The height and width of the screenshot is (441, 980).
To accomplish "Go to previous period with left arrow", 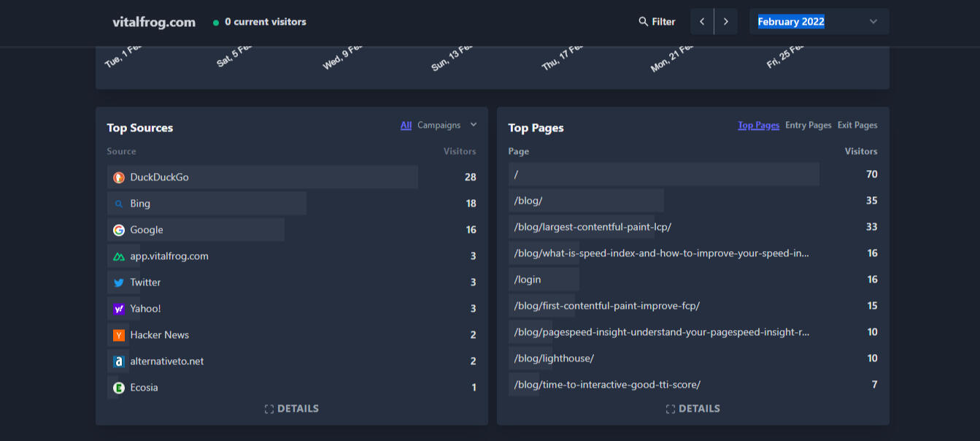I will [702, 22].
